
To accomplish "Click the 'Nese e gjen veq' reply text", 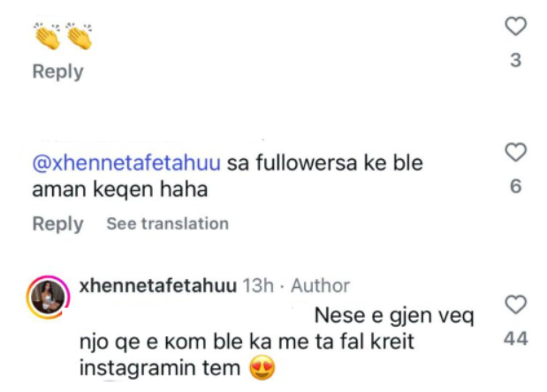I will (395, 314).
